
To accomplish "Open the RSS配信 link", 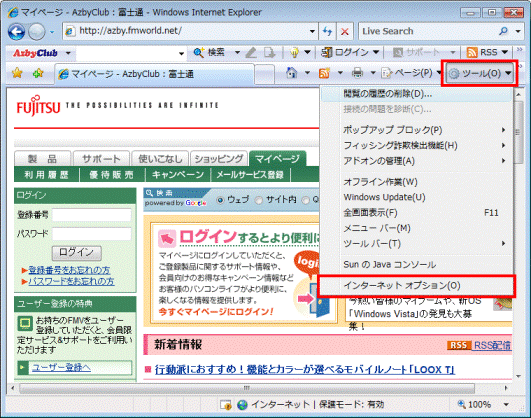I will 492,345.
